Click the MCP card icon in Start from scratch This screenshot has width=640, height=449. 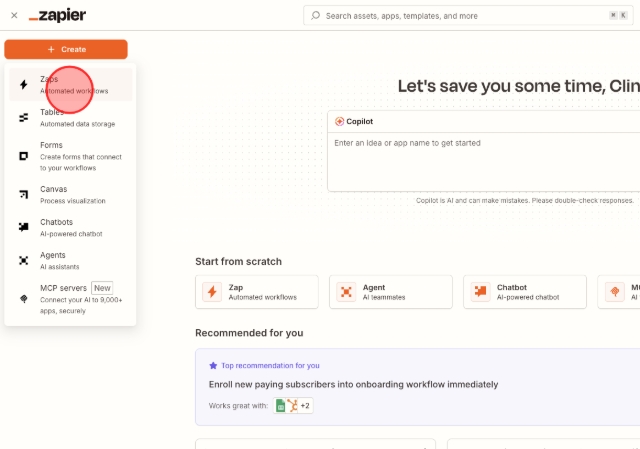(x=615, y=292)
